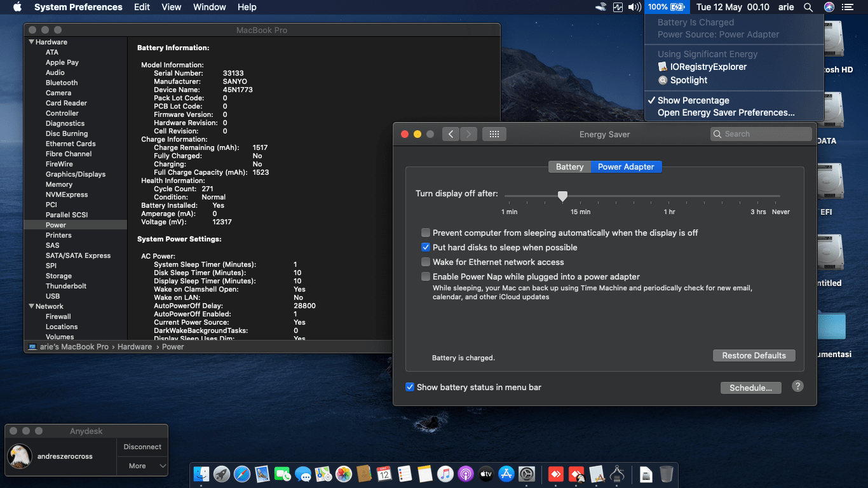The width and height of the screenshot is (868, 488).
Task: Click System Preferences gear icon in Dock
Action: (527, 474)
